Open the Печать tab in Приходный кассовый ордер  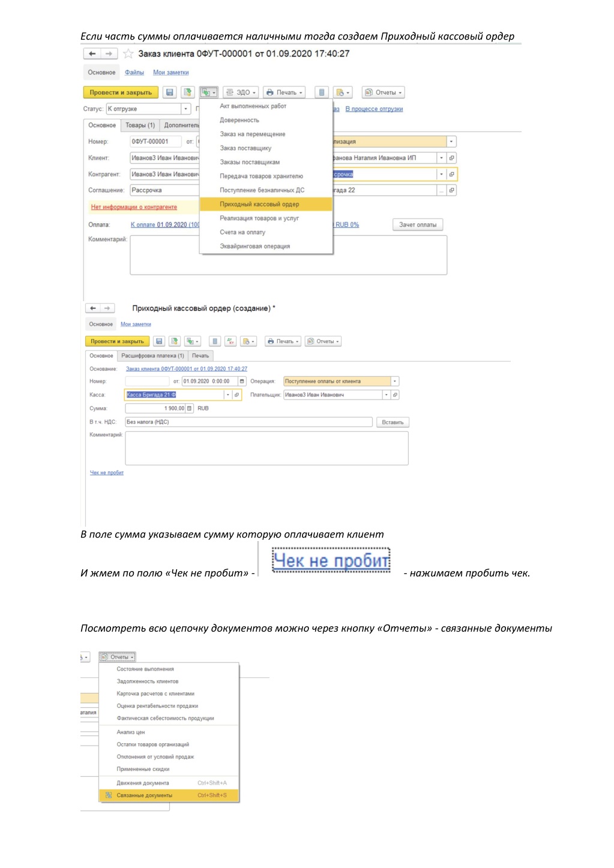click(x=200, y=356)
